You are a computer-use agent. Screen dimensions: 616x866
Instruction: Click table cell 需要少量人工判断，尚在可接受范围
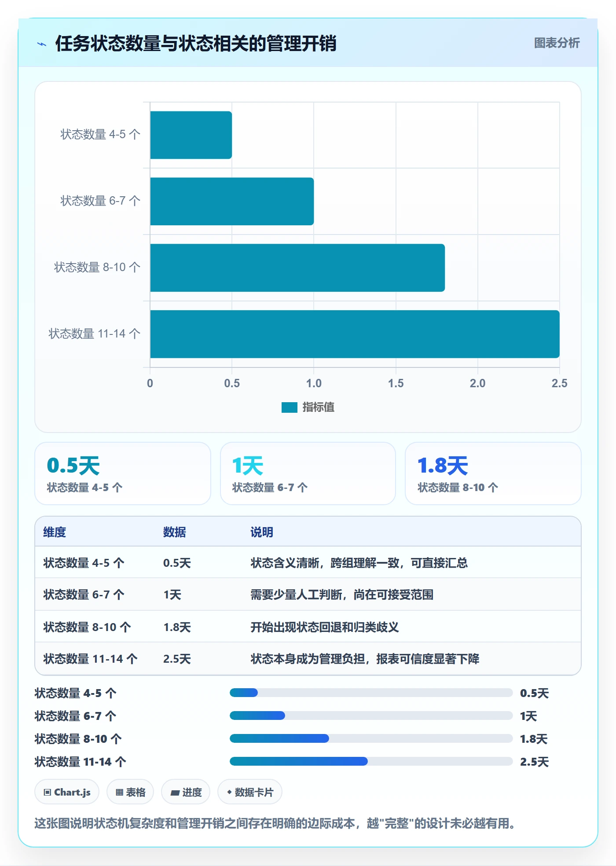342,594
